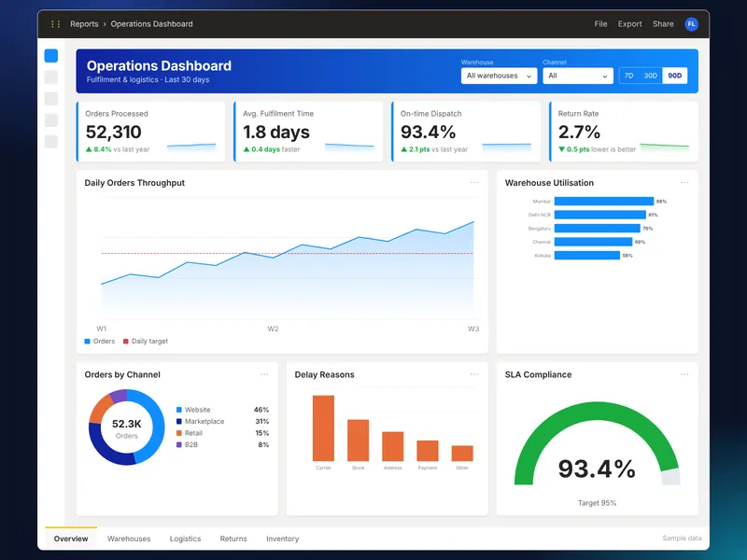The height and width of the screenshot is (560, 747).
Task: Open the Delay Reasons options menu
Action: (474, 374)
